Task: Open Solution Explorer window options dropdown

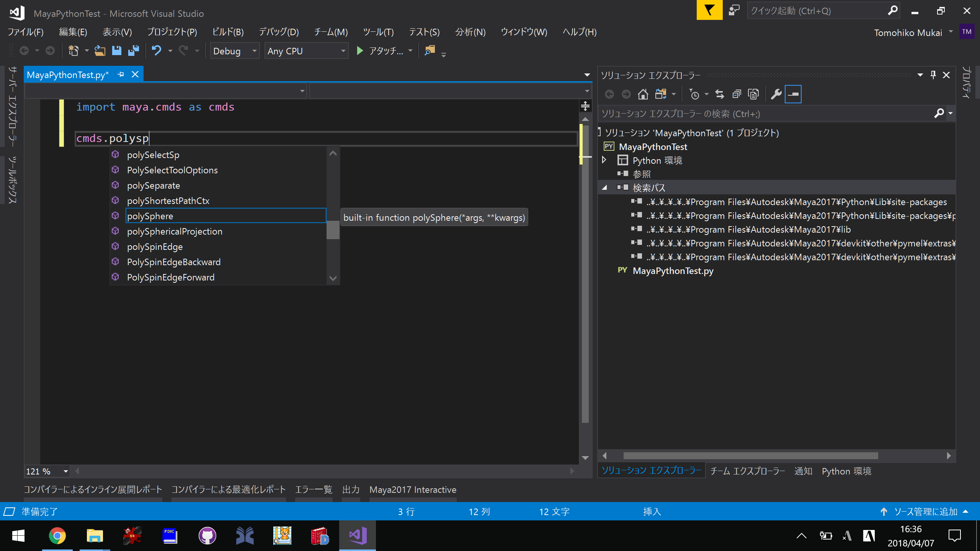Action: [x=920, y=75]
